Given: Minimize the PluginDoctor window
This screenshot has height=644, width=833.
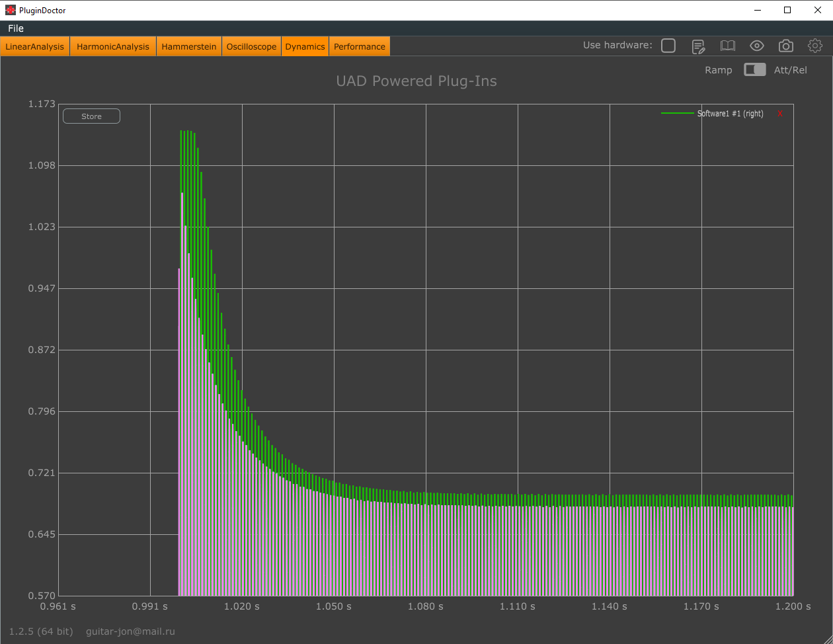Looking at the screenshot, I should click(x=757, y=10).
